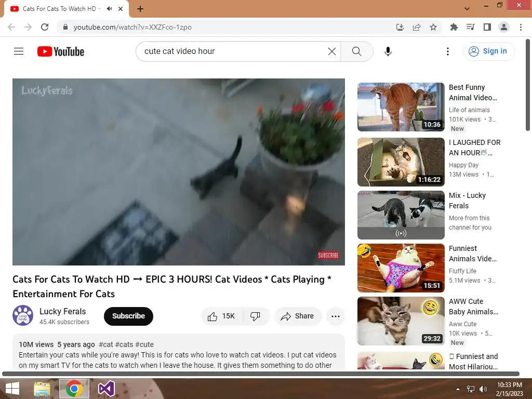
Task: Click Aww Cute channel name
Action: pos(462,324)
